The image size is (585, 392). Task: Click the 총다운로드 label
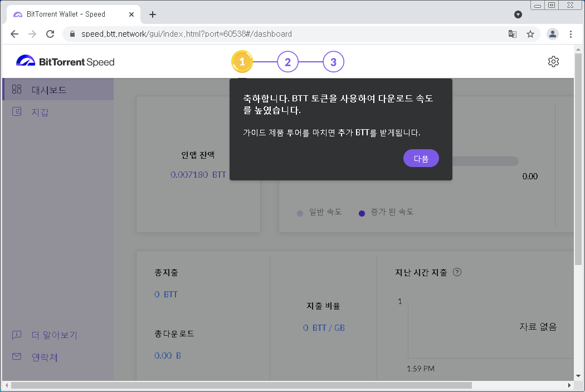174,334
